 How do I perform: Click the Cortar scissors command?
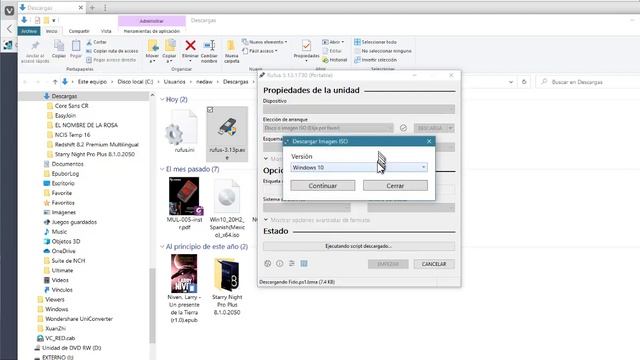(96, 42)
